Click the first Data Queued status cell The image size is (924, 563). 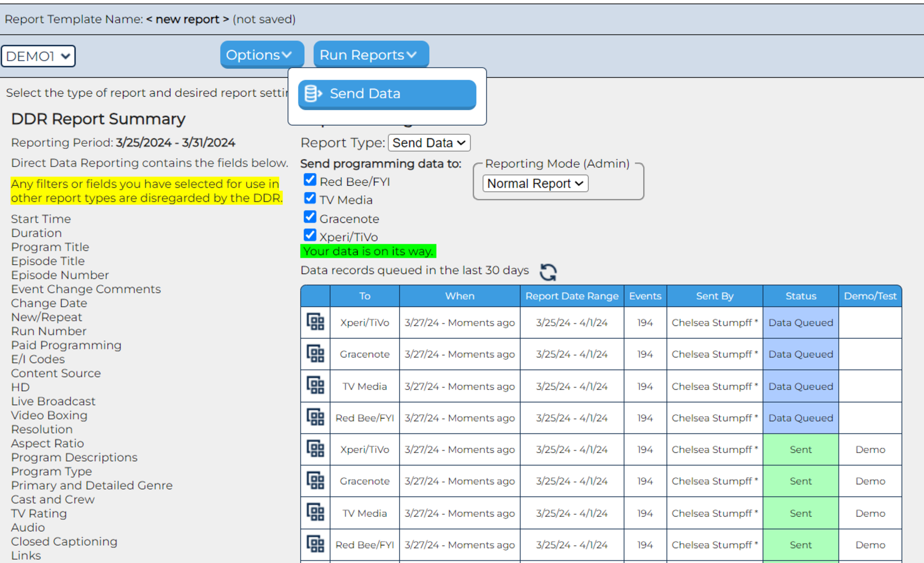click(x=800, y=322)
